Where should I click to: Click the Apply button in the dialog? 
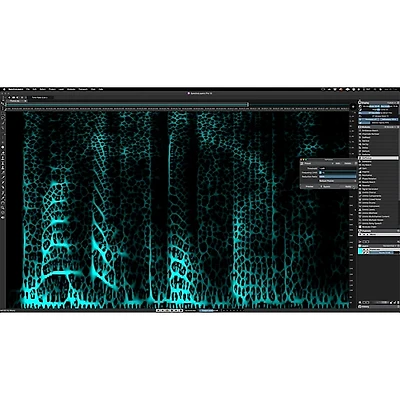tap(348, 187)
